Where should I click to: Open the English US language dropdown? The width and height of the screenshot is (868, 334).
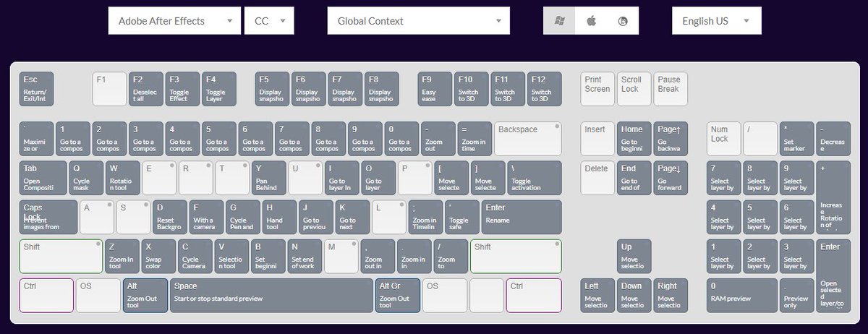(x=716, y=21)
